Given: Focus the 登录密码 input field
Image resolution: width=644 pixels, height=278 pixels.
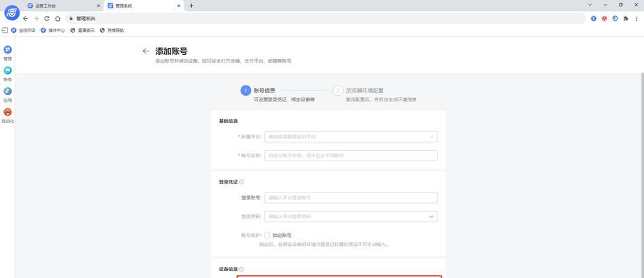Looking at the screenshot, I should [351, 216].
